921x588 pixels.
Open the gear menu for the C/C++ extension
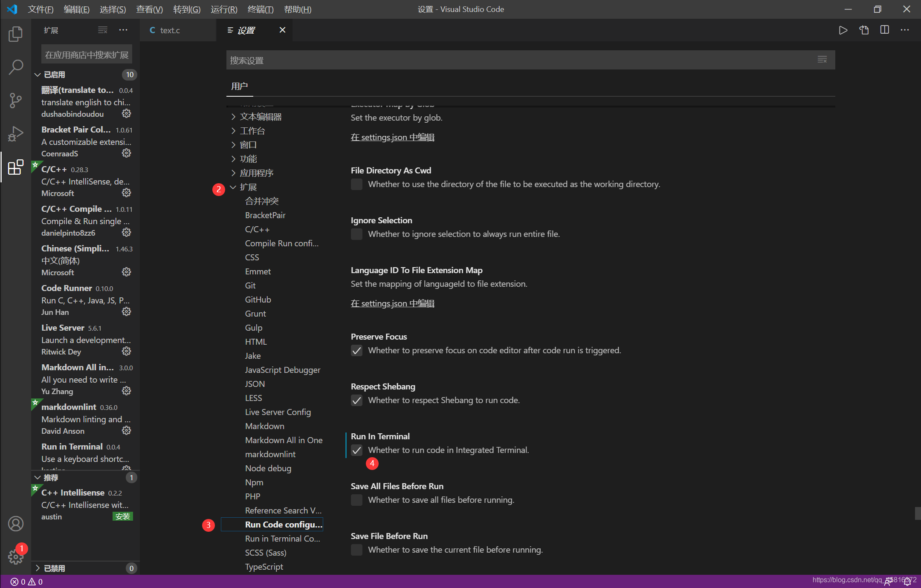(x=127, y=193)
